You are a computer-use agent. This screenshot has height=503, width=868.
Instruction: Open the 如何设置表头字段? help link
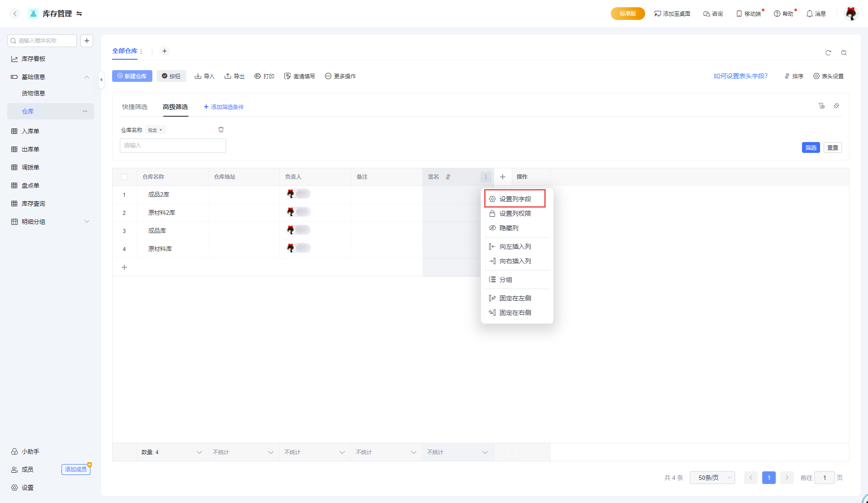click(x=740, y=76)
